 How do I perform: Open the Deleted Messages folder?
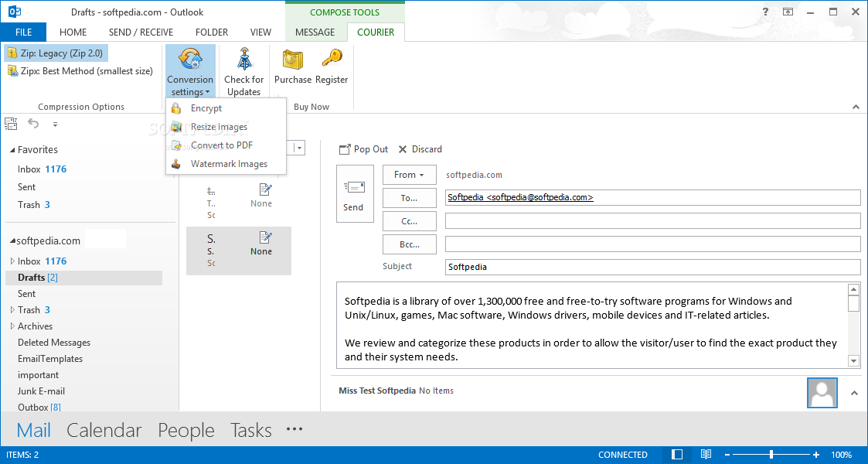click(x=53, y=342)
